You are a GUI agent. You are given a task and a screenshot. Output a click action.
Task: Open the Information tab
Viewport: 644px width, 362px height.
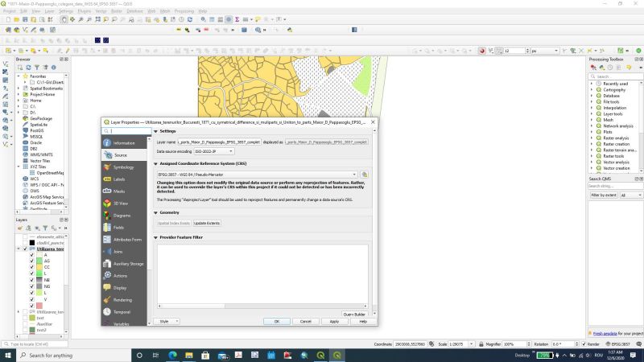(124, 143)
